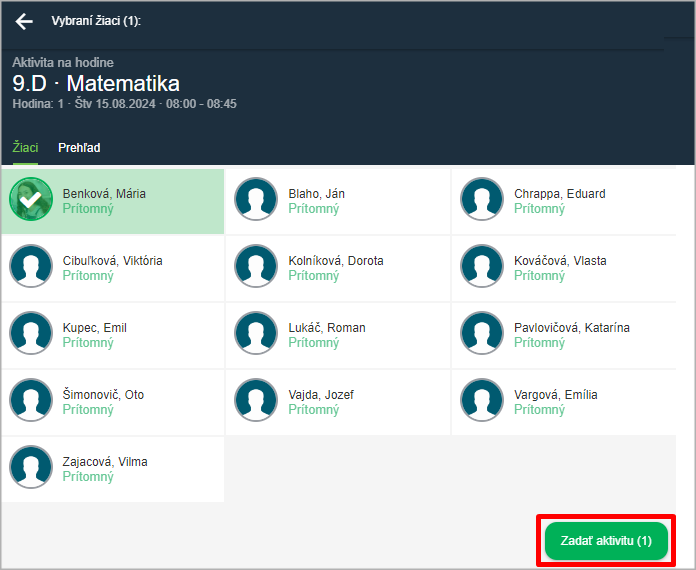Select Chrappa, Eduard avatar icon
Image resolution: width=696 pixels, height=570 pixels.
point(482,199)
